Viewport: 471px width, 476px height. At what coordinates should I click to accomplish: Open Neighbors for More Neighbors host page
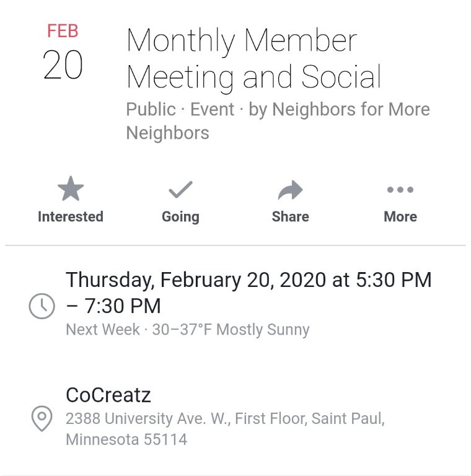click(x=338, y=110)
